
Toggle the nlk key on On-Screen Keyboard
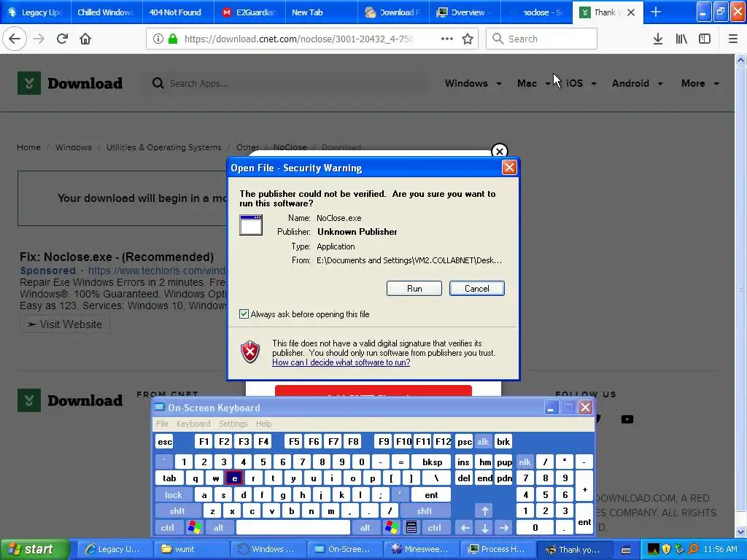[x=525, y=462]
